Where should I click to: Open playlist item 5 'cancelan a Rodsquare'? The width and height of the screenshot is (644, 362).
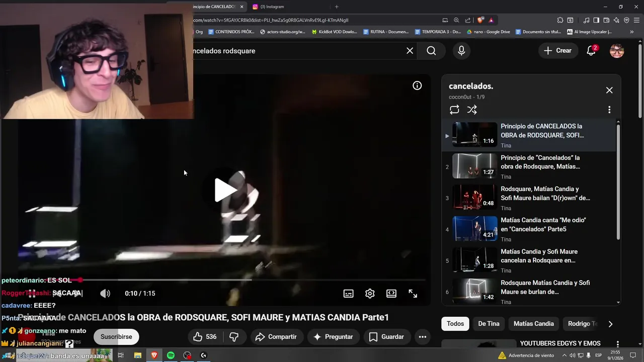pos(529,261)
